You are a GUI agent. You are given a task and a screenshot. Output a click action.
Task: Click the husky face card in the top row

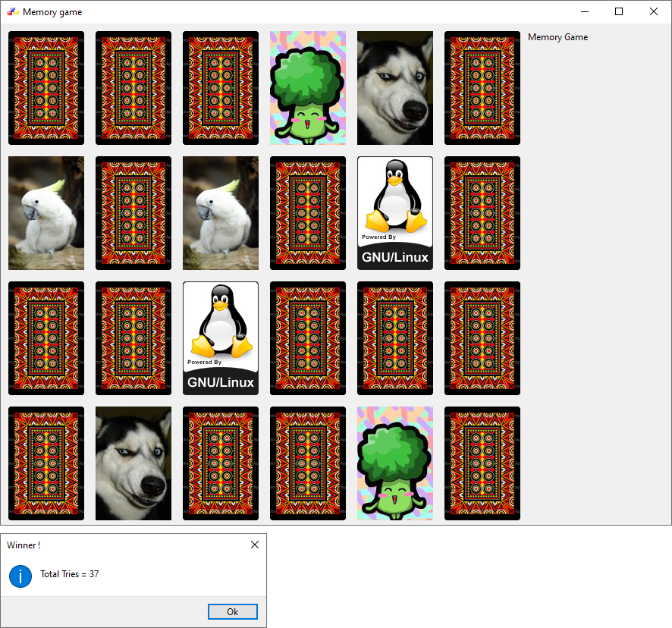(394, 87)
